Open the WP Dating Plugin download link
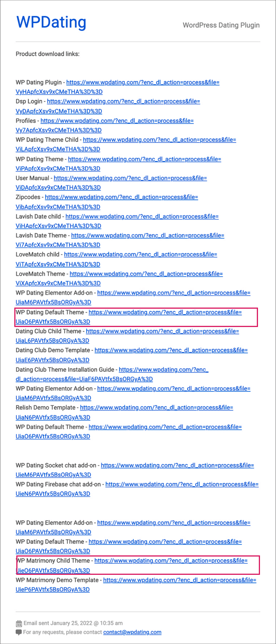Image resolution: width=276 pixels, height=644 pixels. [x=143, y=82]
